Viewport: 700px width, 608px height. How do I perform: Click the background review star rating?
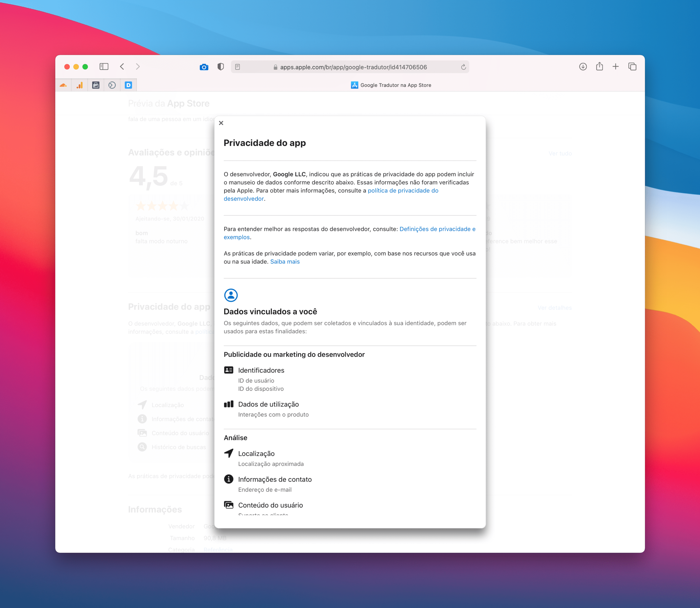click(162, 205)
